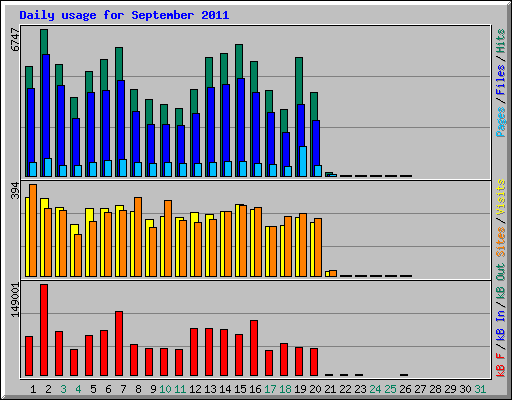Click day label 2 on the x-axis

point(48,389)
